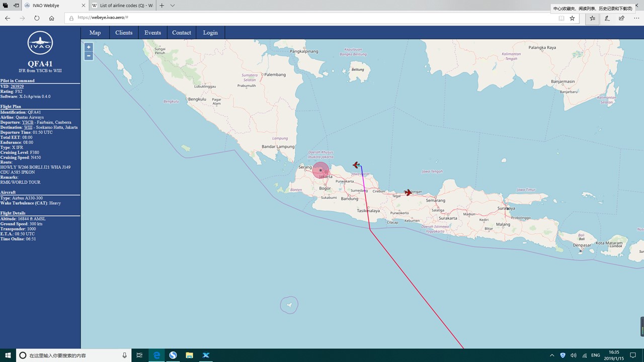644x362 pixels.
Task: Click the Altitude: 16844 ft AMSL line
Action: point(23,219)
